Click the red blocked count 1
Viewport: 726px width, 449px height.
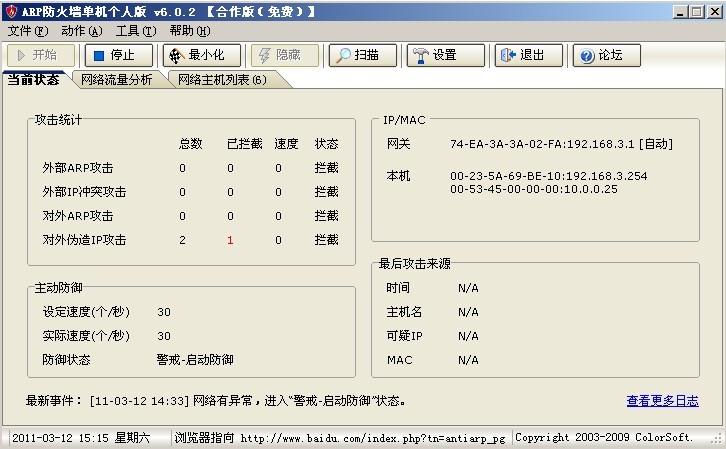pos(230,240)
